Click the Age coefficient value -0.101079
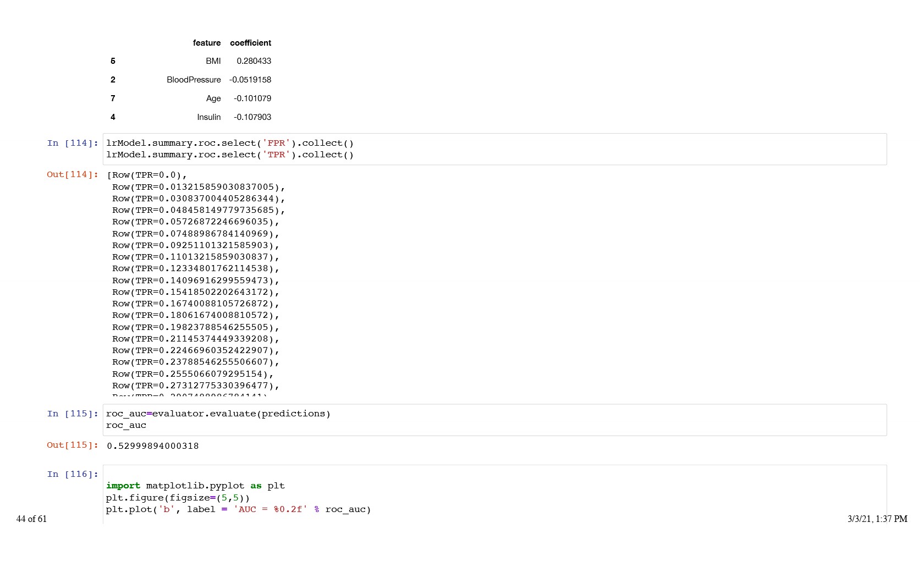 (252, 98)
